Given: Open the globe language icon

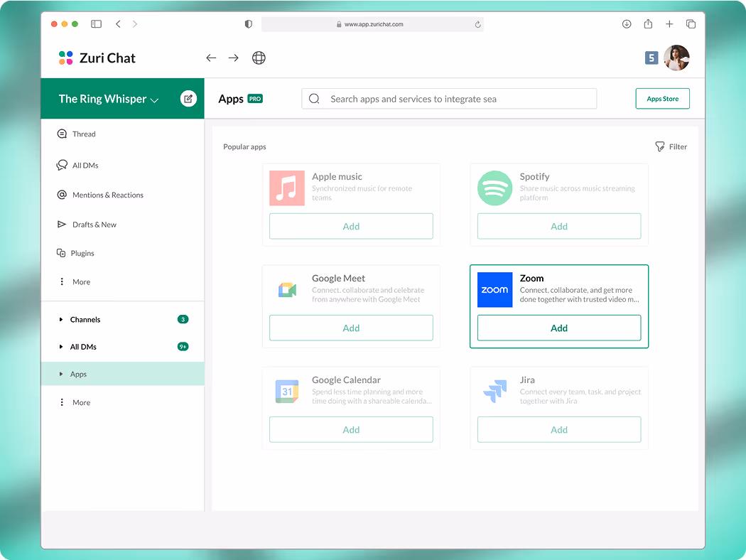Looking at the screenshot, I should tap(259, 58).
